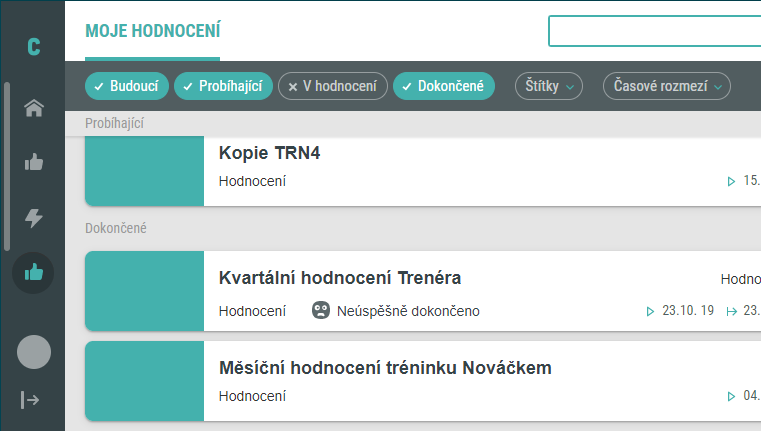Click the logout arrow icon
761x431 pixels.
[x=30, y=400]
